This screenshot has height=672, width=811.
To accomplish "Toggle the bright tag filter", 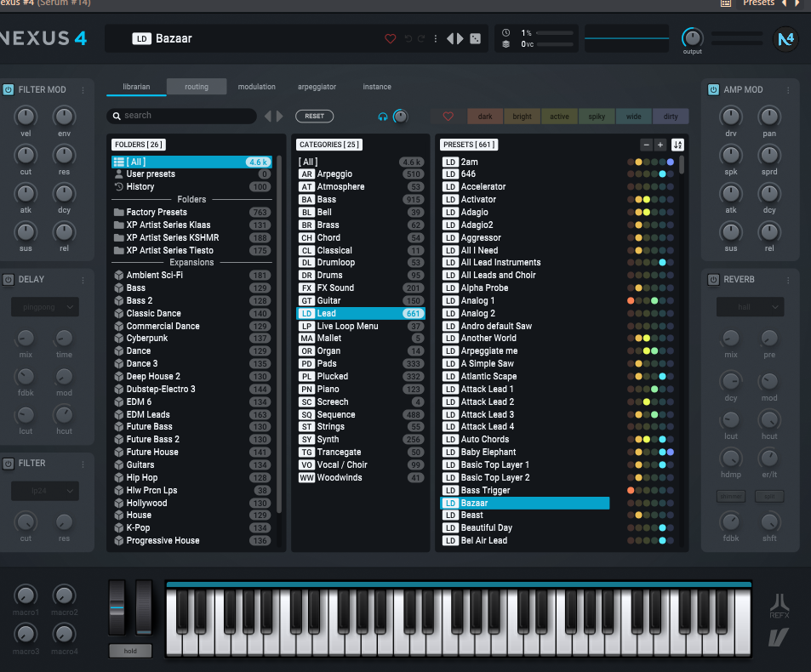I will [x=522, y=117].
